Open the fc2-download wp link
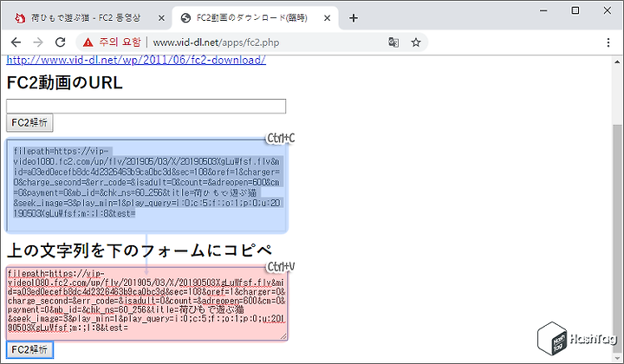 click(x=136, y=60)
